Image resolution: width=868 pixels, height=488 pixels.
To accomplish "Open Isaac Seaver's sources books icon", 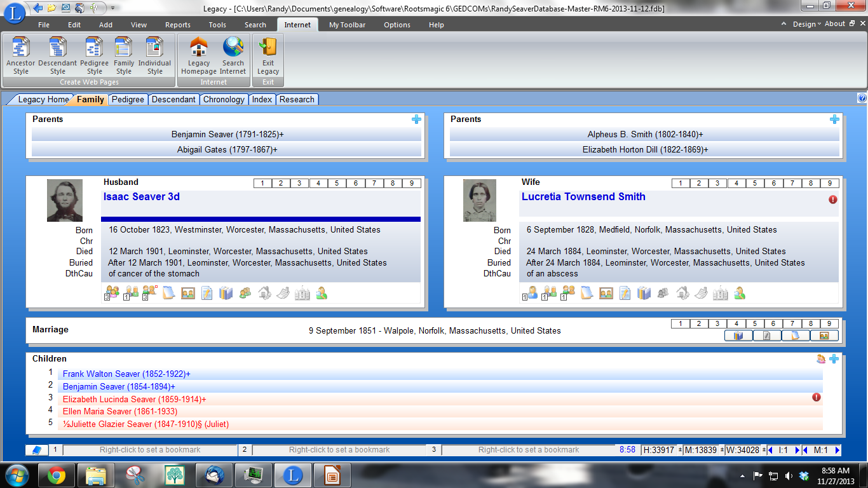I will point(226,293).
